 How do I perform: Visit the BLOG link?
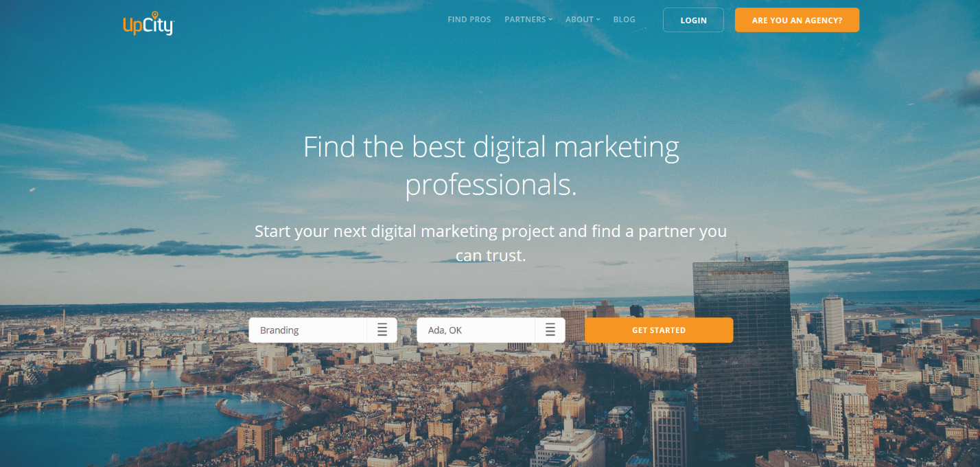tap(624, 20)
